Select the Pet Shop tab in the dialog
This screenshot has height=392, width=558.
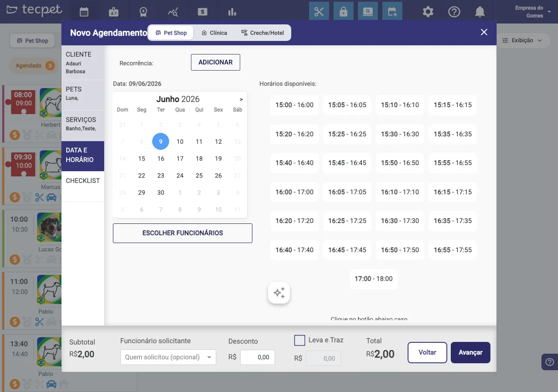coord(171,33)
